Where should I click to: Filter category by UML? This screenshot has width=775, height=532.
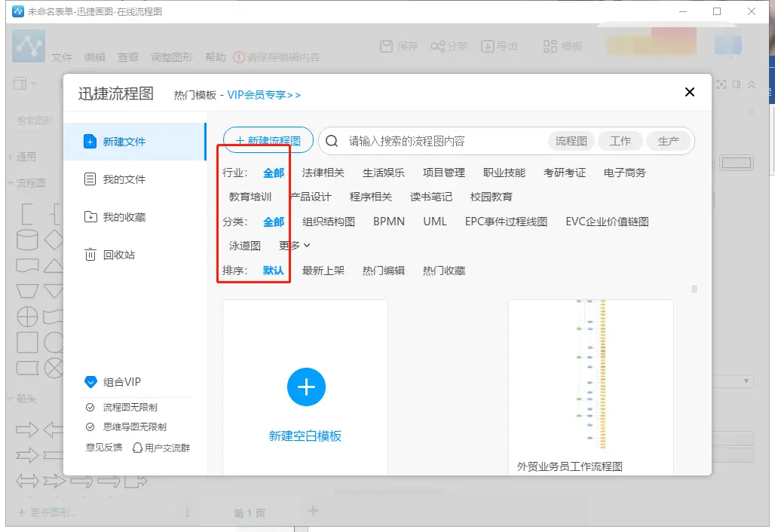(435, 222)
